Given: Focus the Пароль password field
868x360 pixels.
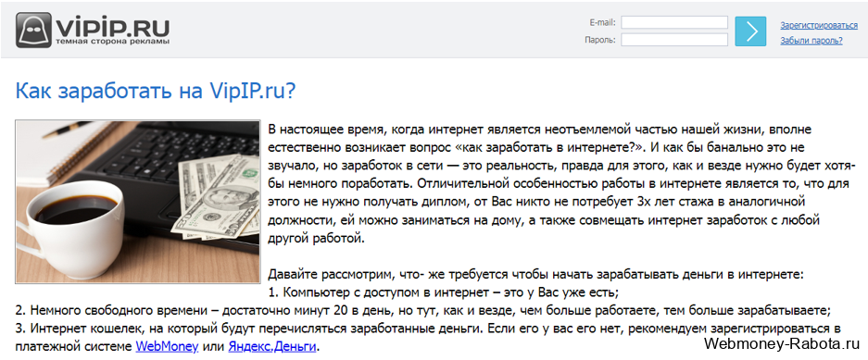Looking at the screenshot, I should pyautogui.click(x=674, y=40).
